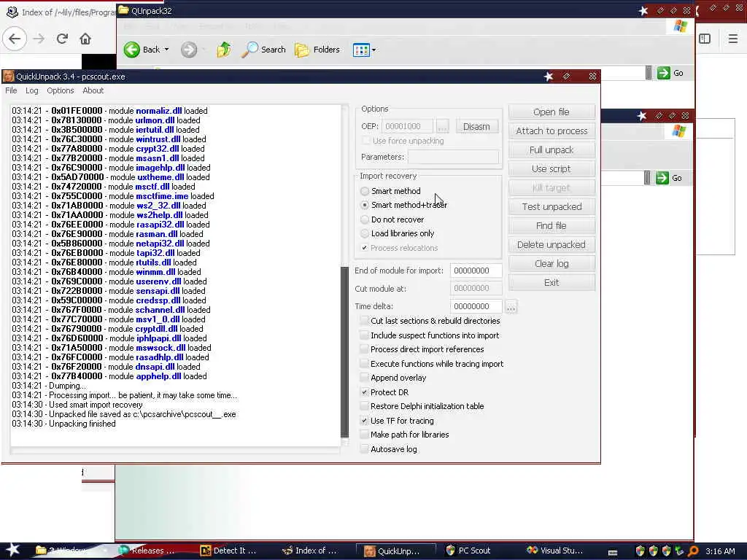The width and height of the screenshot is (747, 560).
Task: Open the Options menu
Action: pos(61,90)
